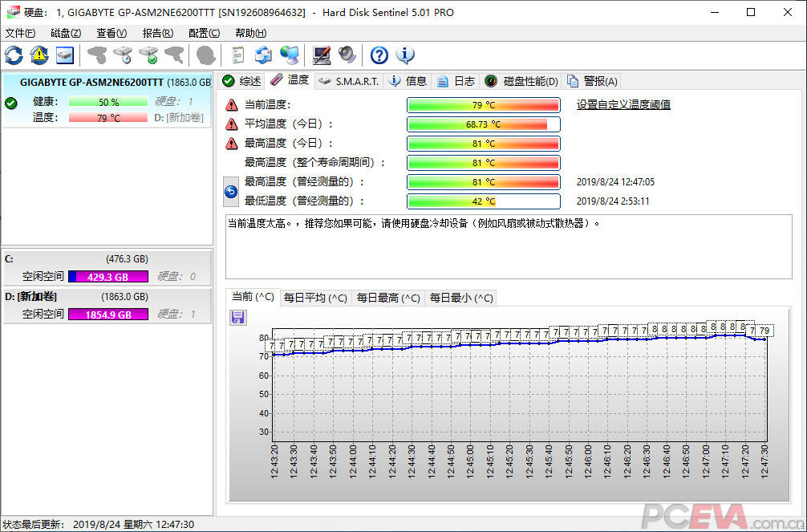Open the 配置(C) menu
Screen dimensions: 807x532
205,34
